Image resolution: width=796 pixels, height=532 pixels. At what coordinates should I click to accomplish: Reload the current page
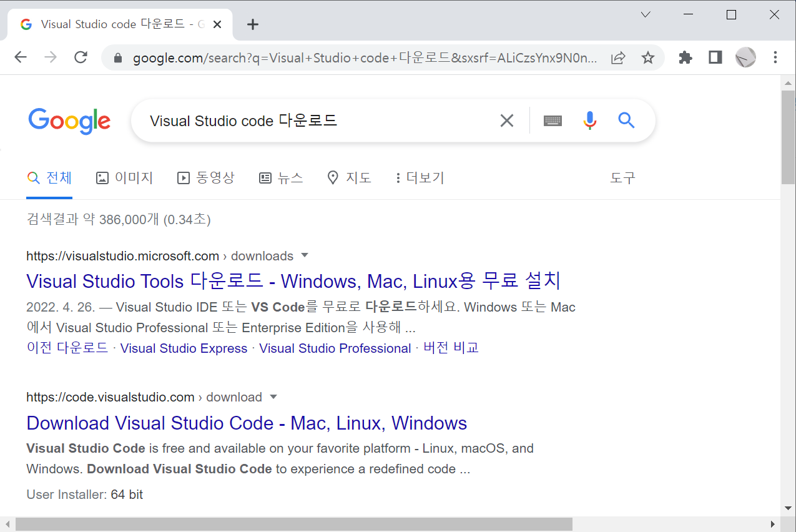(81, 57)
